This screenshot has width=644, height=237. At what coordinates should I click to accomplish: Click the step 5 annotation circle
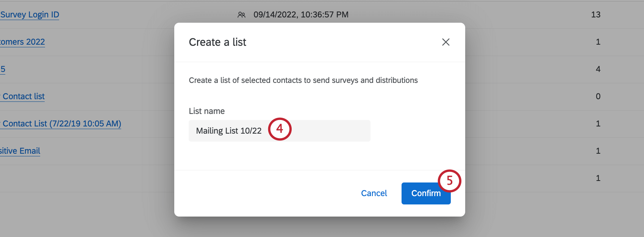[449, 181]
